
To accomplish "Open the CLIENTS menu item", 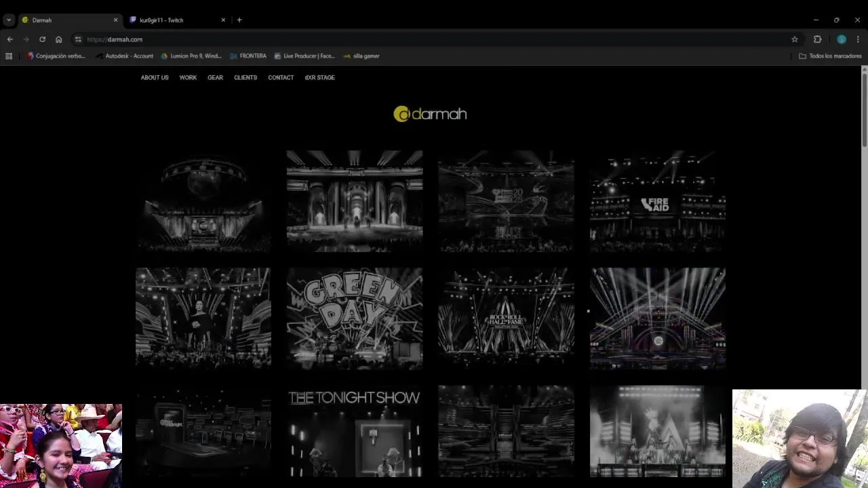I will click(245, 77).
